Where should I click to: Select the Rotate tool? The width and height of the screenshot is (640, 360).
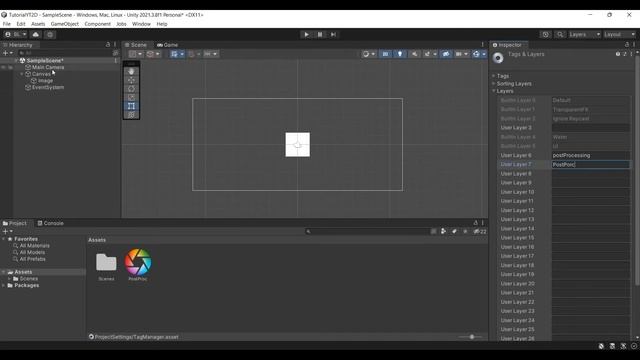click(131, 89)
